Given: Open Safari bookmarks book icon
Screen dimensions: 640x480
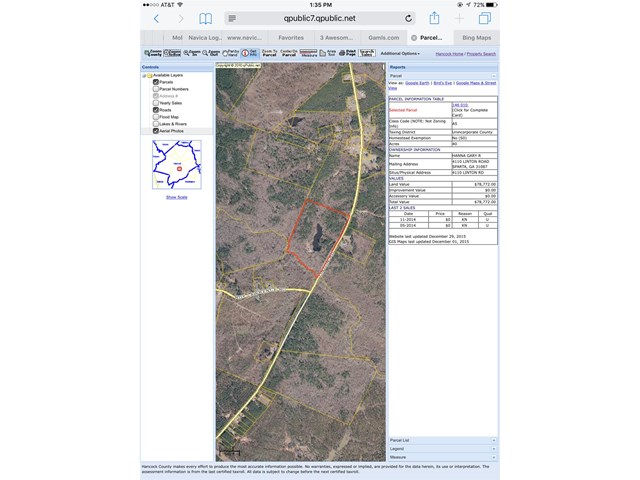Looking at the screenshot, I should click(205, 18).
